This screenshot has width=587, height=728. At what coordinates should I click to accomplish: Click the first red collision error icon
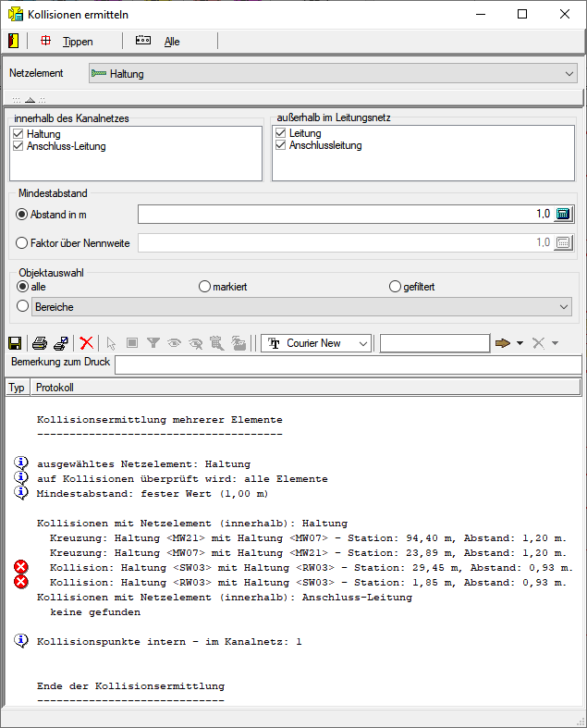[x=22, y=567]
